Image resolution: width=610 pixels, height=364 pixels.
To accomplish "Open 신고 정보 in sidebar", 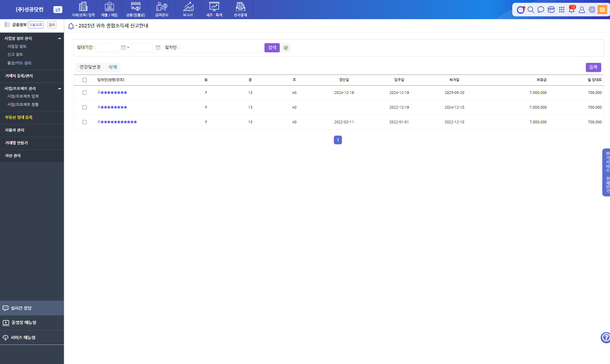I will (15, 54).
